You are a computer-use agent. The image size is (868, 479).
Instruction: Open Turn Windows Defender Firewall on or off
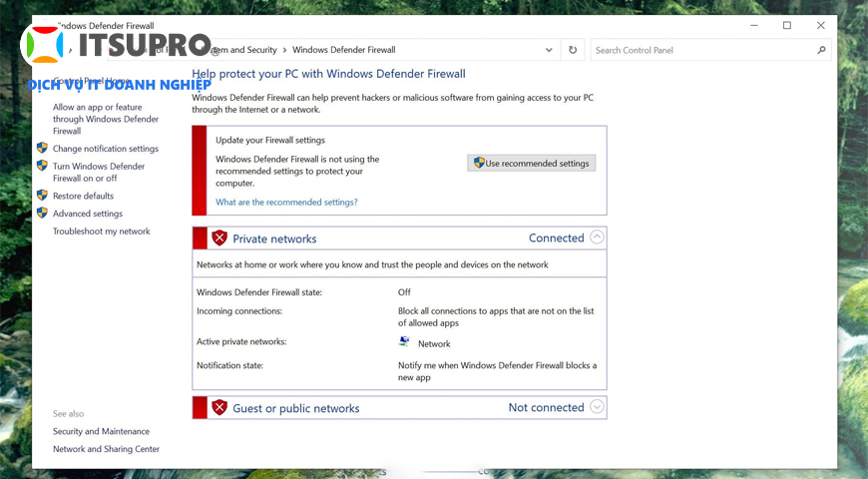(99, 172)
